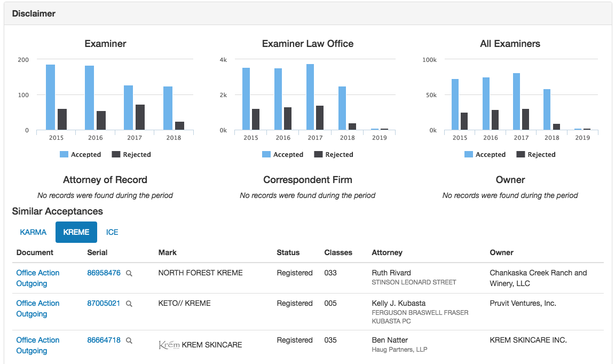Open serial number 86664718 link
The image size is (615, 364).
(104, 340)
